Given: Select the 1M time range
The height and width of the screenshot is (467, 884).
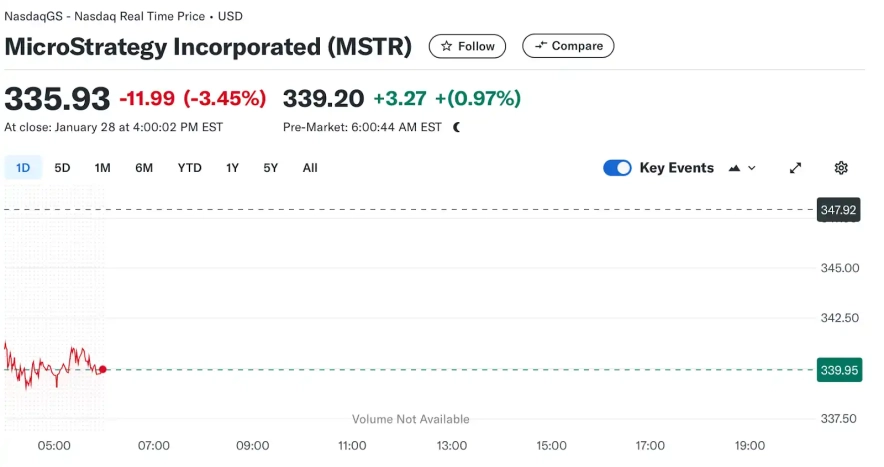Looking at the screenshot, I should click(102, 168).
